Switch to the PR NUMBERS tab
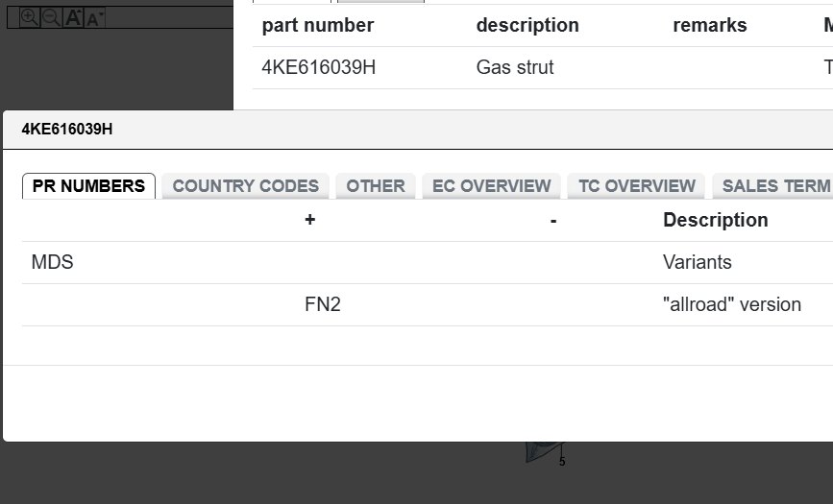Screen dimensions: 833x504 (88, 186)
